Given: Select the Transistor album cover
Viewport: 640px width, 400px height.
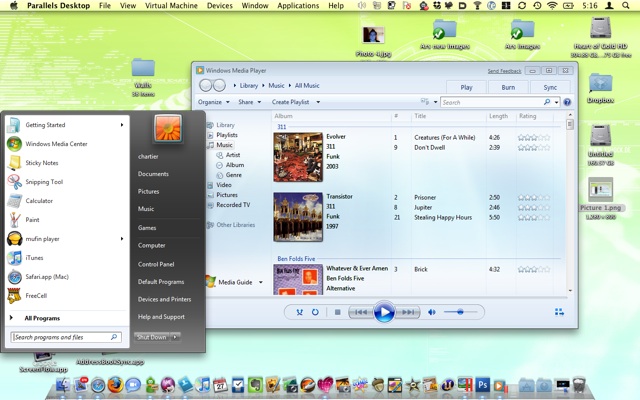Looking at the screenshot, I should [298, 217].
